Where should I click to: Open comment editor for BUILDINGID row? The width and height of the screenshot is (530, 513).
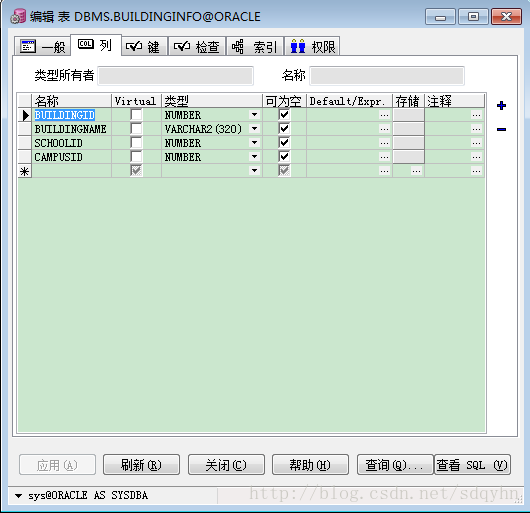477,115
